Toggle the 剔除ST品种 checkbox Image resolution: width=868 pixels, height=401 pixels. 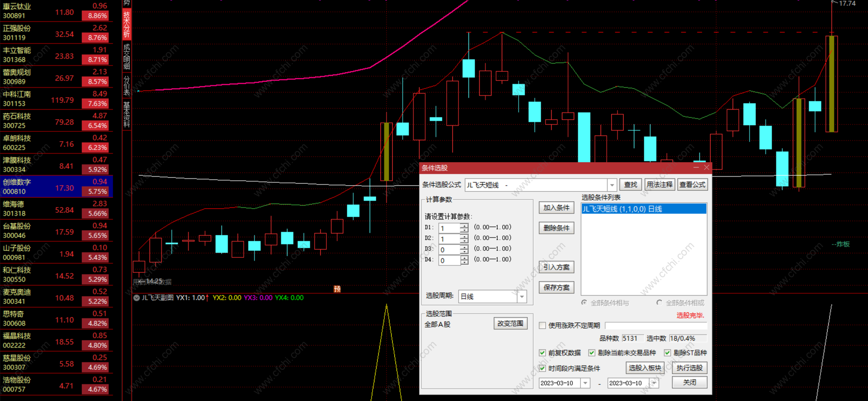[x=667, y=353]
